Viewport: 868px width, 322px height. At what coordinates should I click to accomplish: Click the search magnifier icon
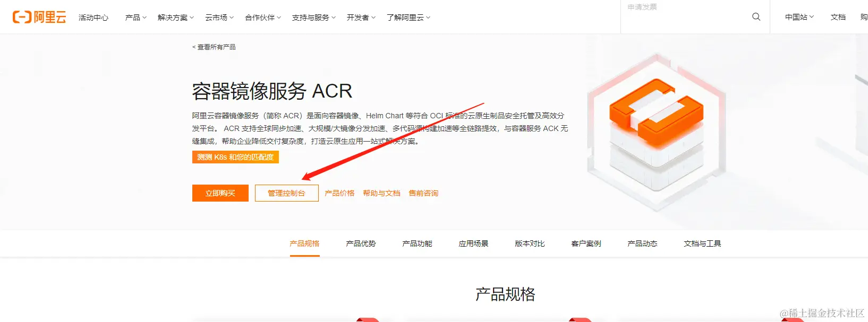click(756, 17)
